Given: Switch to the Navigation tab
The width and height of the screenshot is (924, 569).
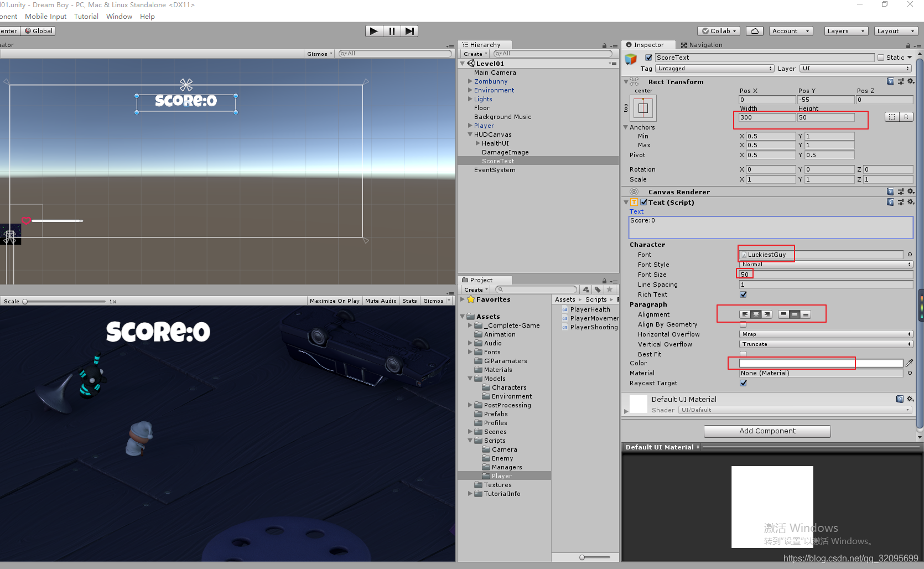Looking at the screenshot, I should pos(702,45).
